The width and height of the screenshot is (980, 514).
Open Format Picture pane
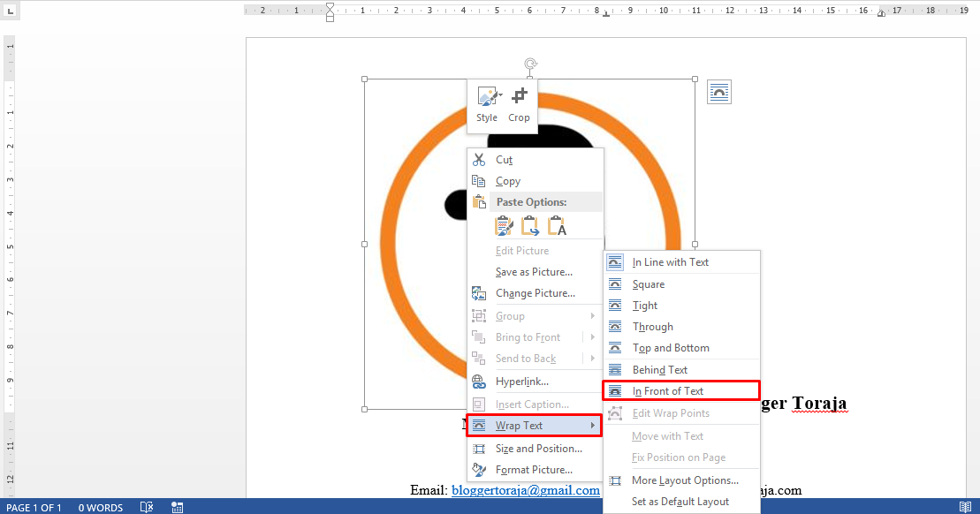pyautogui.click(x=535, y=470)
